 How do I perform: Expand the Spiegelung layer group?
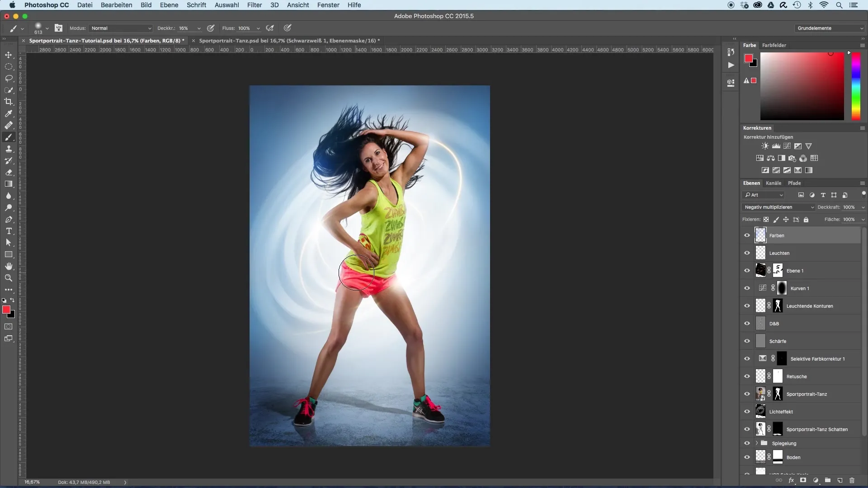tap(757, 443)
